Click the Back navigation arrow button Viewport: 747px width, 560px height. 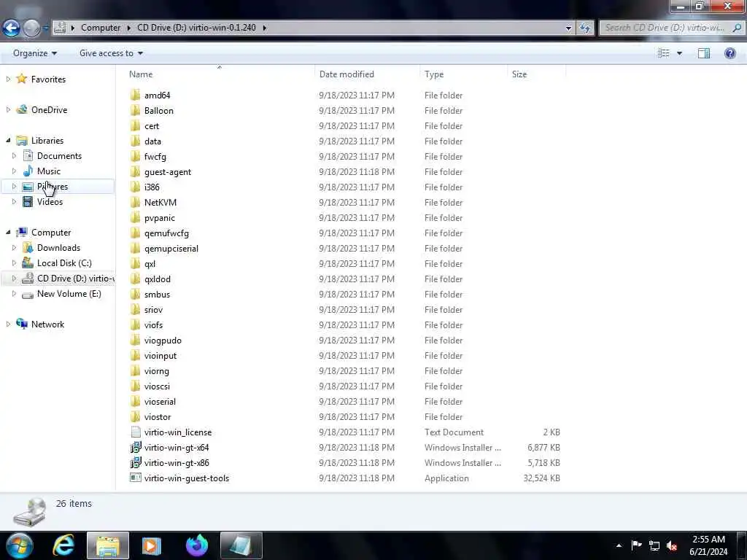click(12, 28)
